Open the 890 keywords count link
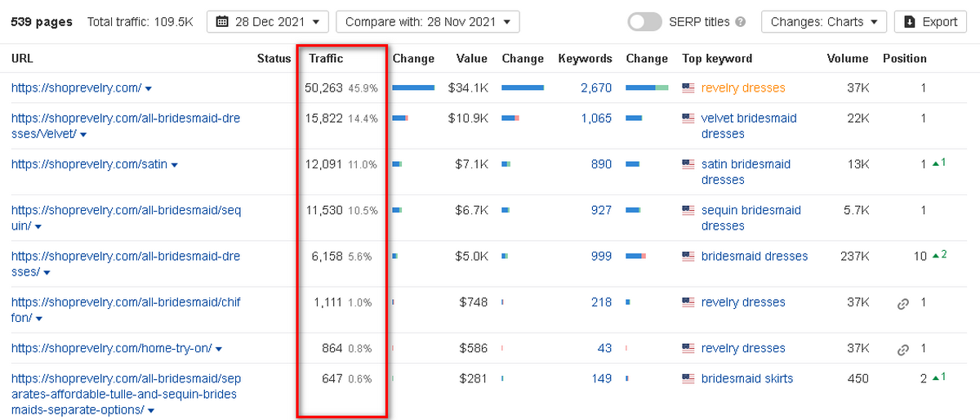This screenshot has height=420, width=980. click(601, 163)
